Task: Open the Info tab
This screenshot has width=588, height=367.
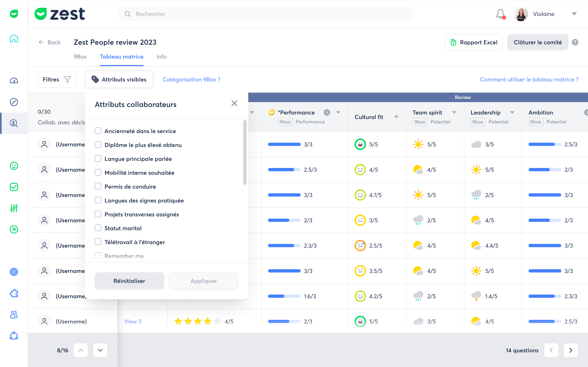Action: pos(161,57)
